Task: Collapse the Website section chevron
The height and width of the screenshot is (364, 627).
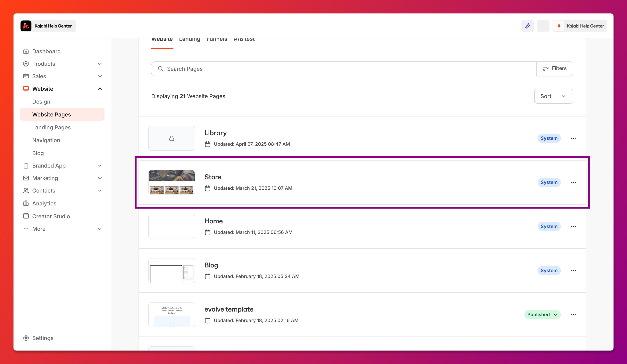Action: 100,89
